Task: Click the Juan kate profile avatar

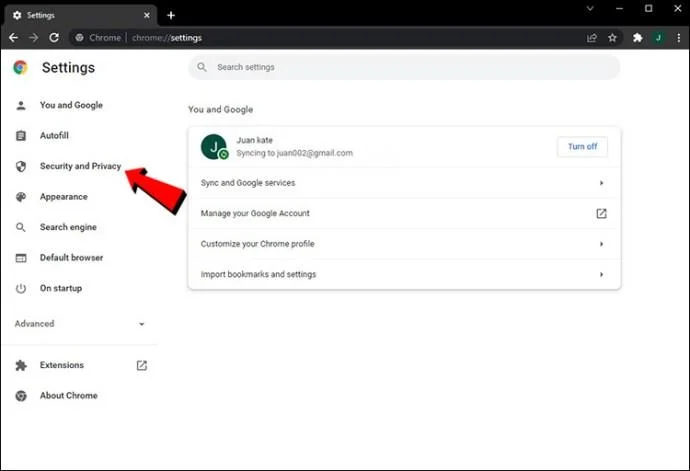Action: pyautogui.click(x=214, y=147)
